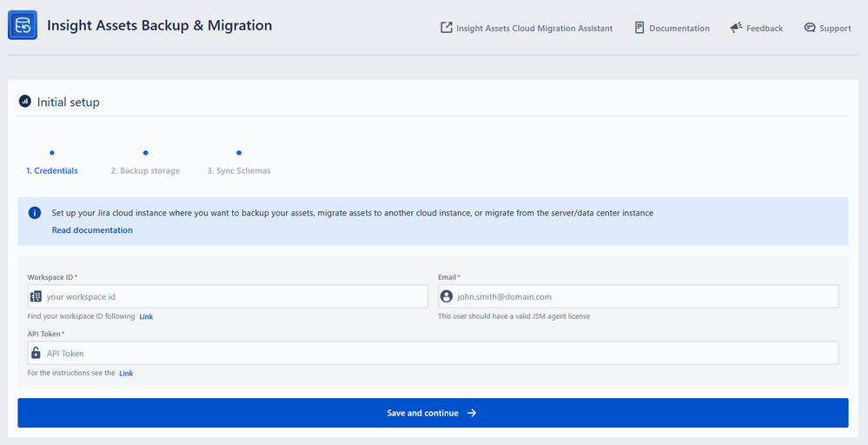The height and width of the screenshot is (445, 868).
Task: Click the Support chat bubble icon
Action: [x=809, y=28]
